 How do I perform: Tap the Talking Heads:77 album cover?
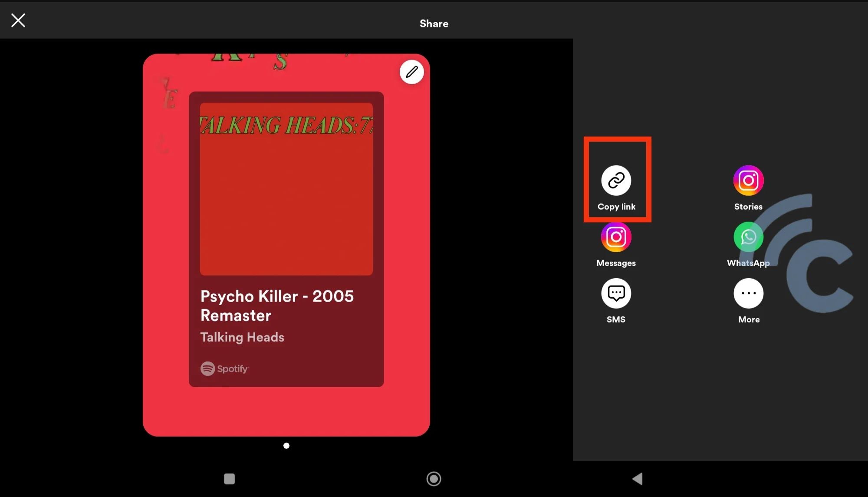coord(286,189)
